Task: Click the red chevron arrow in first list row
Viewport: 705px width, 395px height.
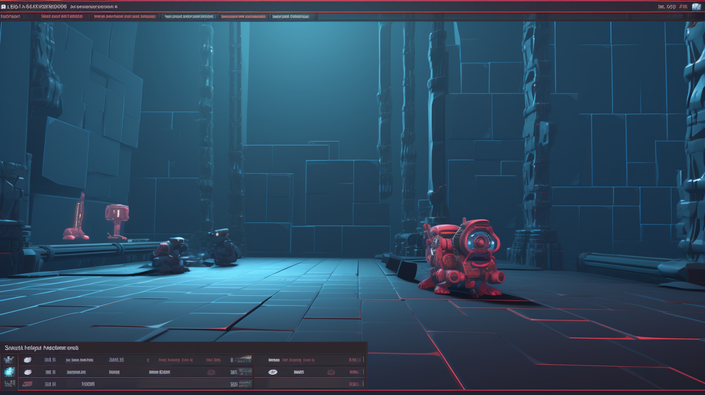Action: click(148, 360)
